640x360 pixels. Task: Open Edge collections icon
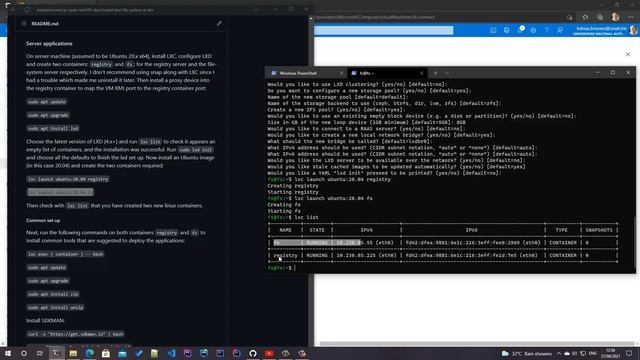600,17
